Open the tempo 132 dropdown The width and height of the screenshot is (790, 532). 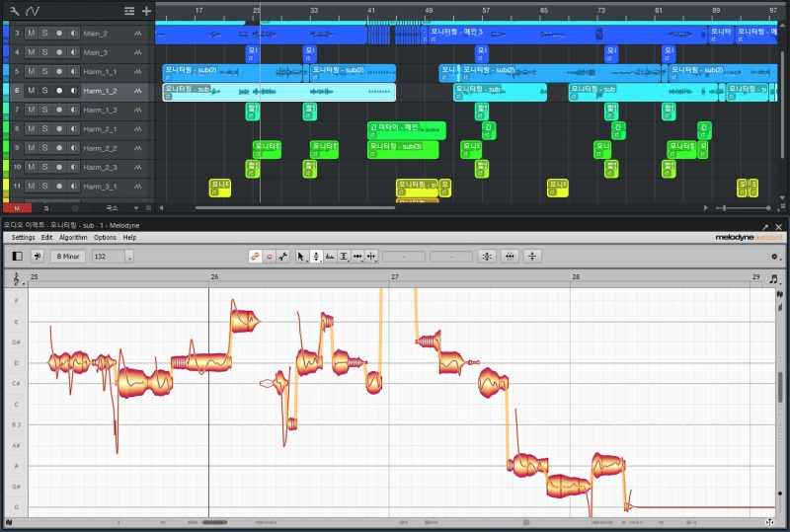tap(113, 257)
